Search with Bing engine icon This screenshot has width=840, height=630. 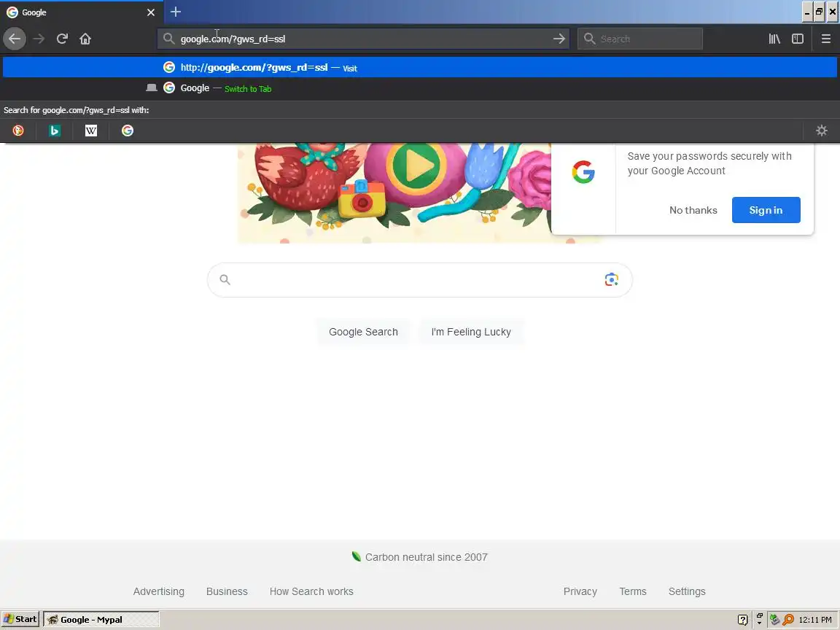[x=55, y=131]
